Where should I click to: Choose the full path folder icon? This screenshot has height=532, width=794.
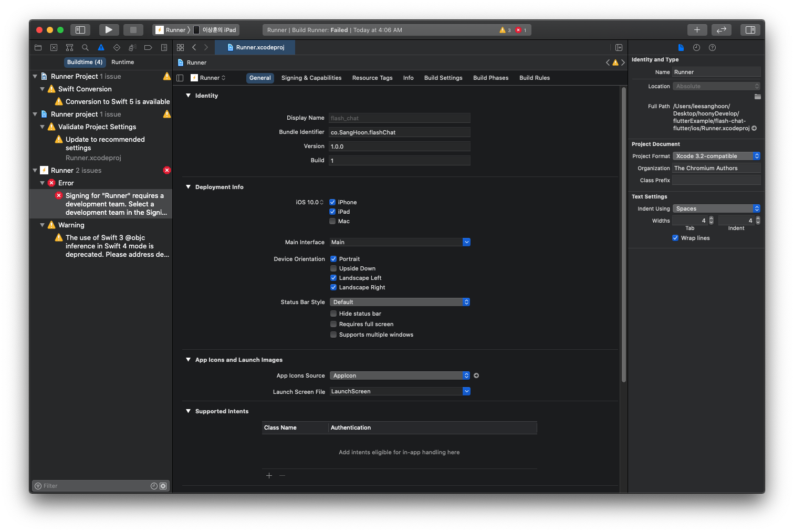coord(757,97)
